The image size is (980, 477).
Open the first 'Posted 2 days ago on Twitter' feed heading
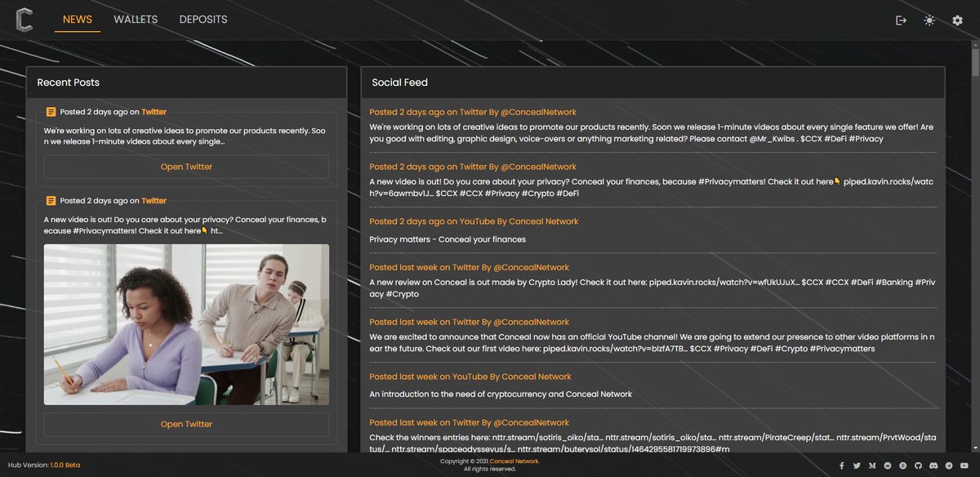click(473, 112)
